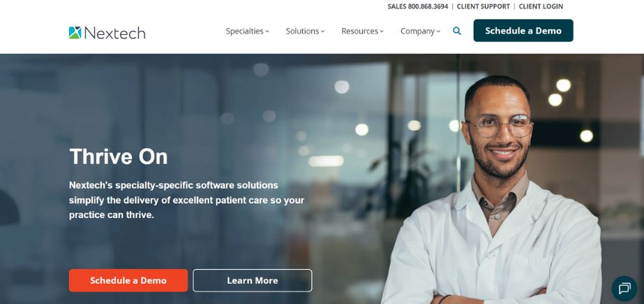The image size is (644, 304).
Task: Open the Company menu label
Action: click(x=418, y=31)
